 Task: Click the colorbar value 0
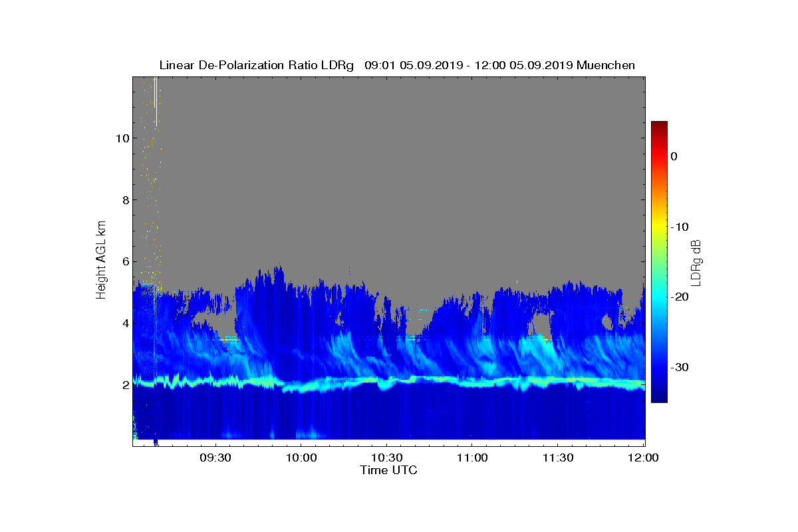tap(674, 156)
